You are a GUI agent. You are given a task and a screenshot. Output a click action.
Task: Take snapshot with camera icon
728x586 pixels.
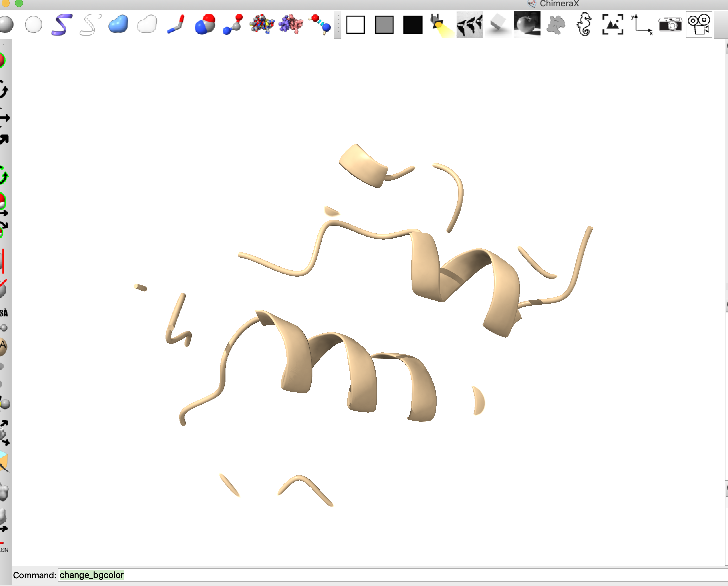pyautogui.click(x=670, y=24)
